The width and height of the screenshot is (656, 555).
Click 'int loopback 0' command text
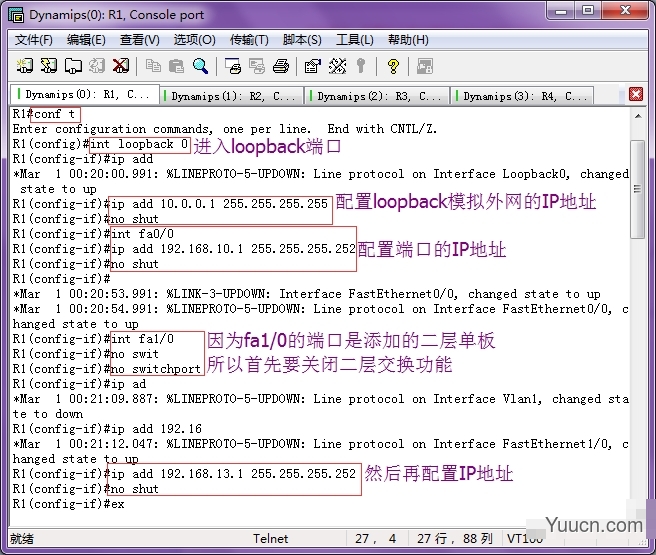[x=139, y=144]
